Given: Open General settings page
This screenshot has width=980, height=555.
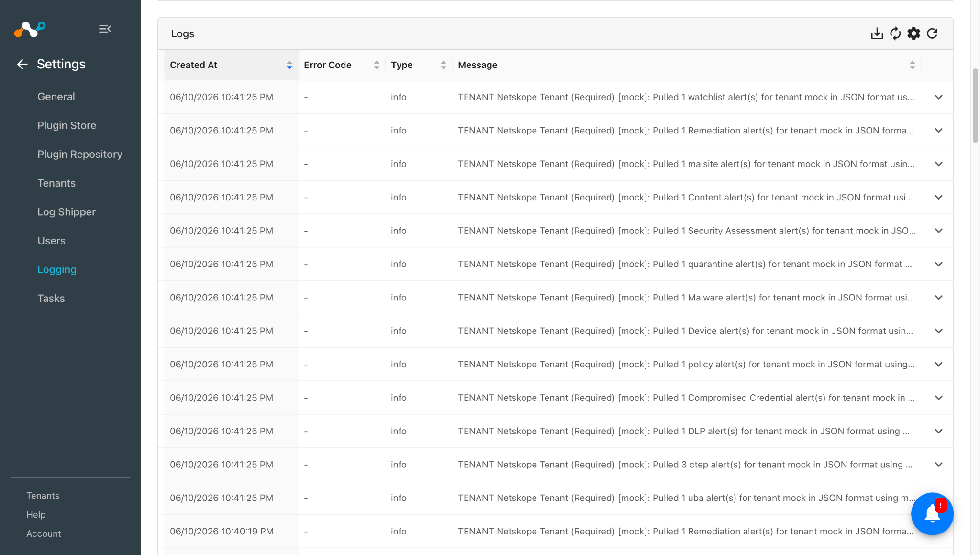Looking at the screenshot, I should [x=56, y=97].
